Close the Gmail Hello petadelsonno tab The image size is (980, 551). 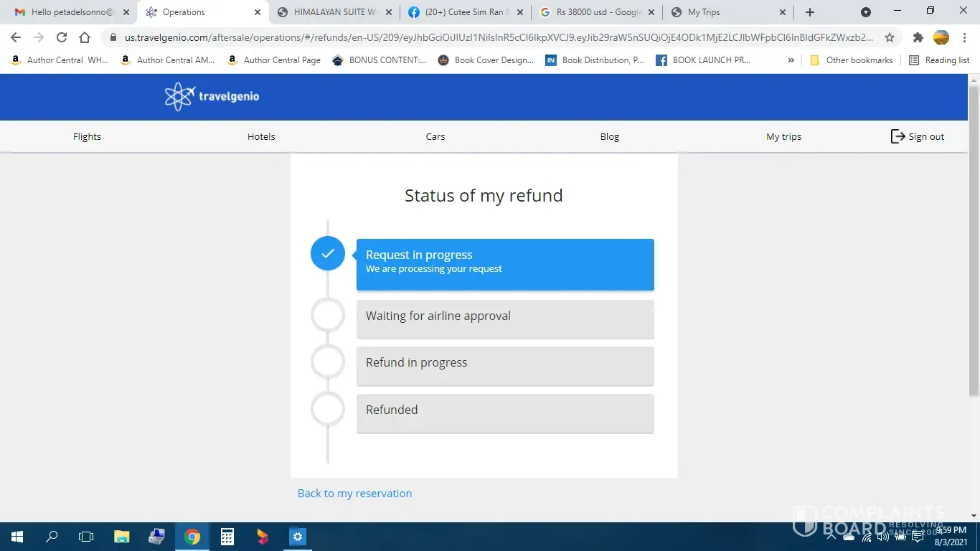[126, 12]
